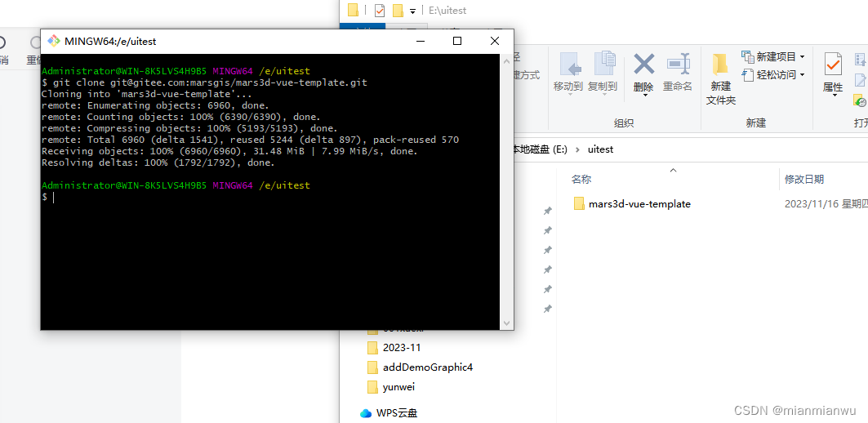Open the Delete (删除) dropdown arrow

(645, 96)
